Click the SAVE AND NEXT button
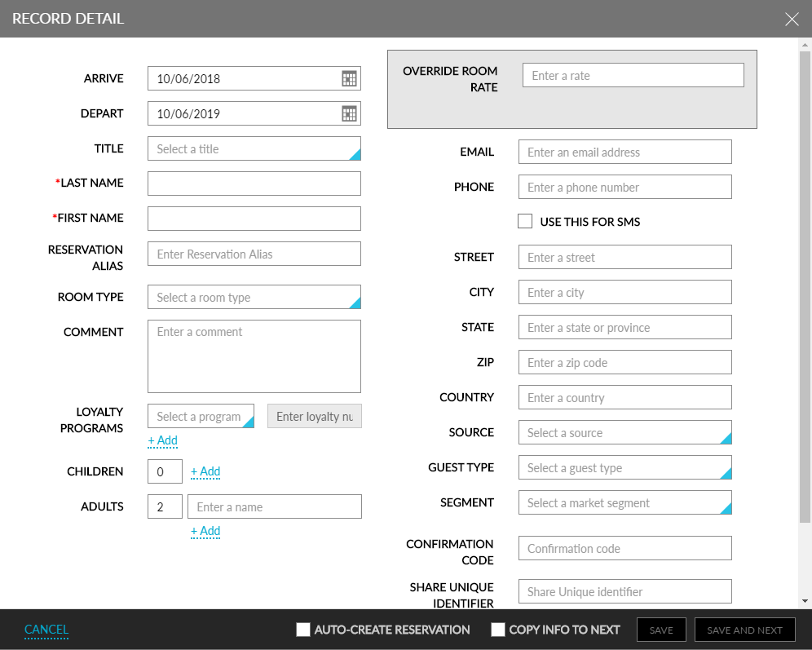The width and height of the screenshot is (812, 650). tap(744, 630)
